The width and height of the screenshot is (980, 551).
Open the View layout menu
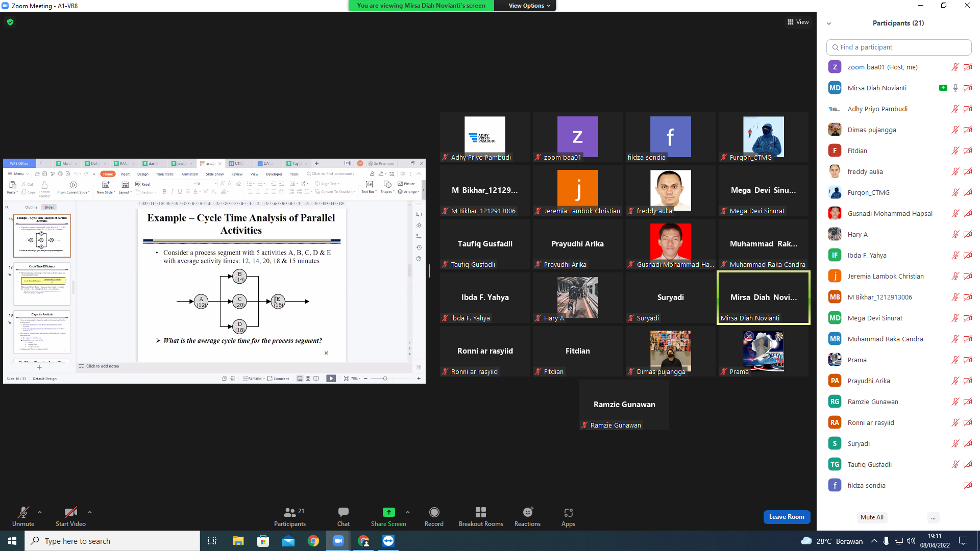coord(798,22)
